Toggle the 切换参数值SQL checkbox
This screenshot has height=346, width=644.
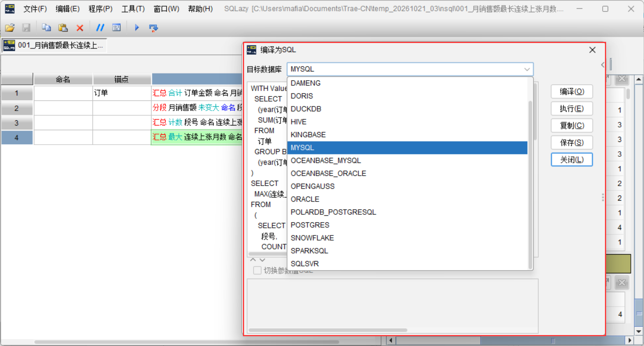tap(257, 271)
